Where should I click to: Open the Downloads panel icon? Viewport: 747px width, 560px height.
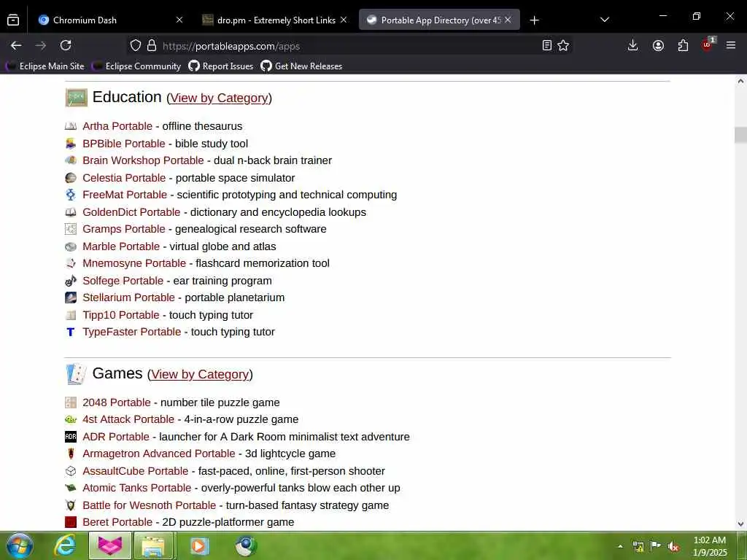[632, 46]
